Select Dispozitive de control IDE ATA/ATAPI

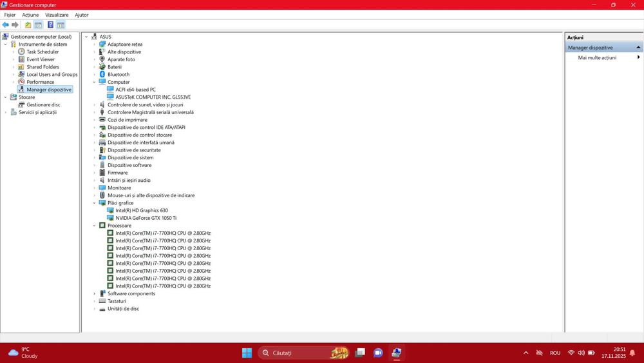click(x=146, y=128)
